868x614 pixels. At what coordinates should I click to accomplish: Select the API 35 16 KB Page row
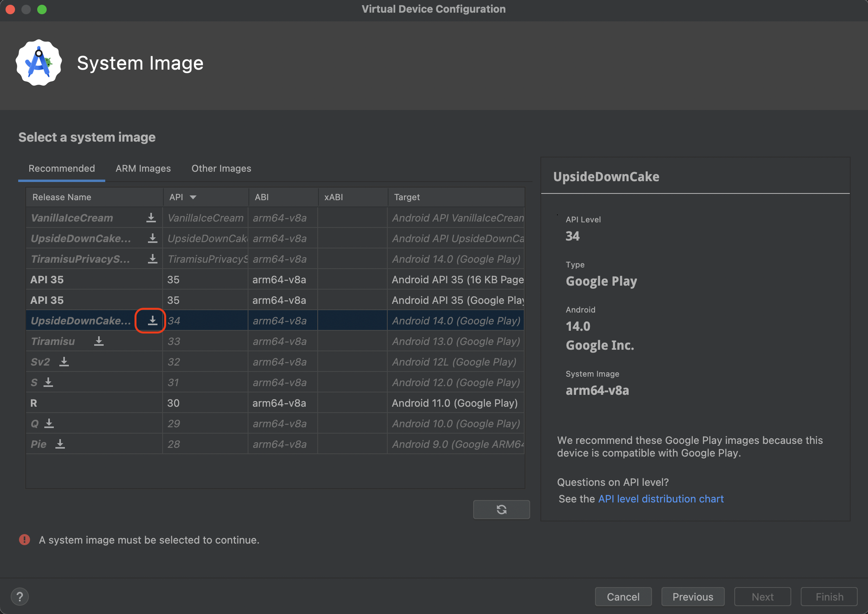click(275, 280)
